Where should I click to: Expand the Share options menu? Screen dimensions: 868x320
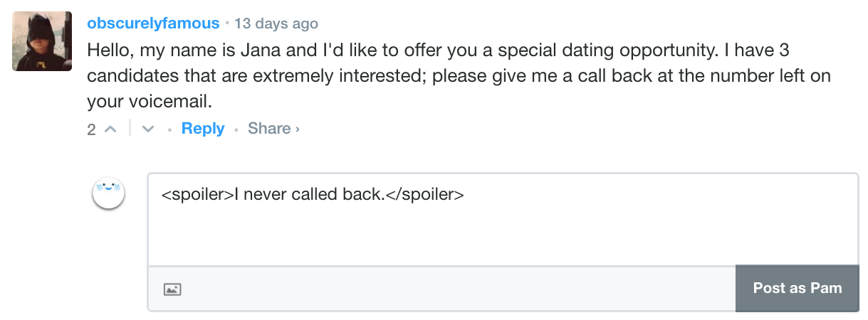[269, 129]
